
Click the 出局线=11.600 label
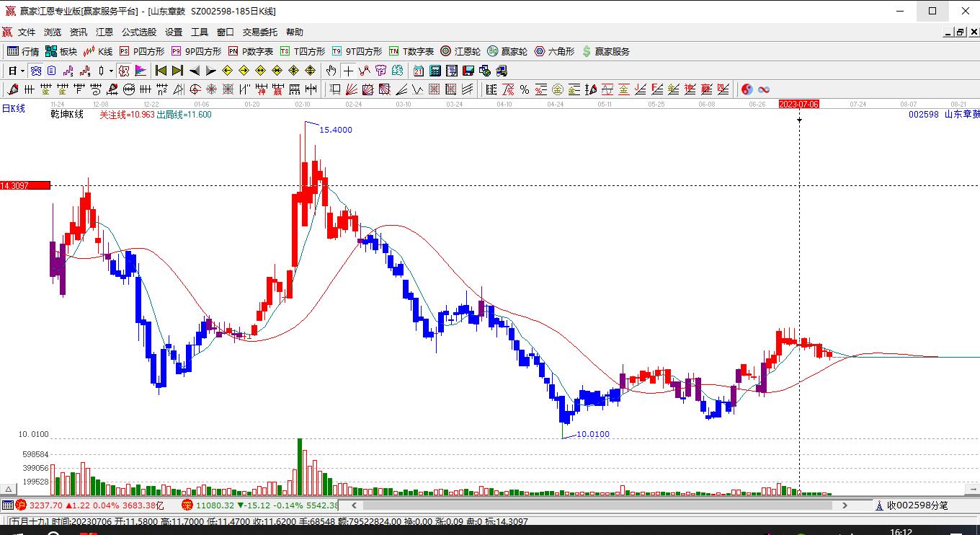click(184, 114)
